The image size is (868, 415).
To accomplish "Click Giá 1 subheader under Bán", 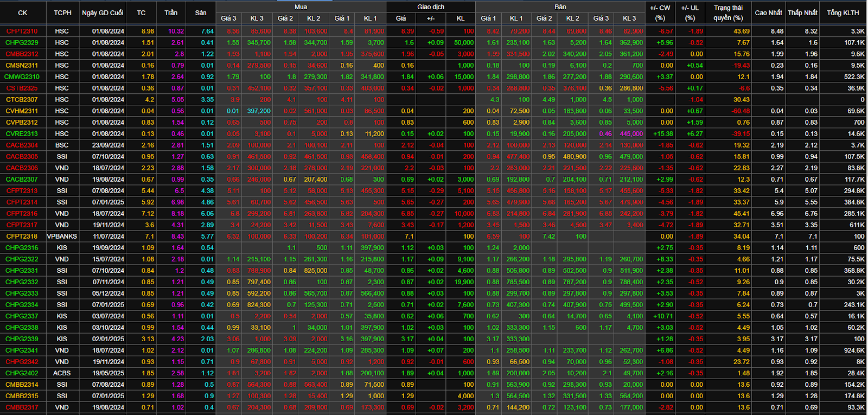I will point(488,18).
